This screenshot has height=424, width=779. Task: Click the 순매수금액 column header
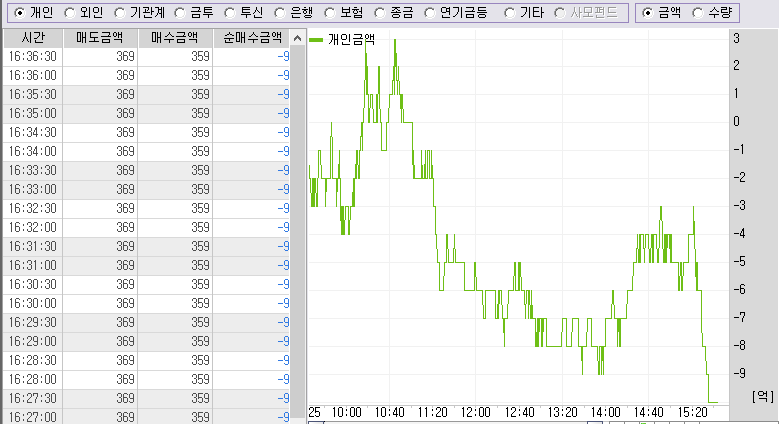[x=252, y=38]
